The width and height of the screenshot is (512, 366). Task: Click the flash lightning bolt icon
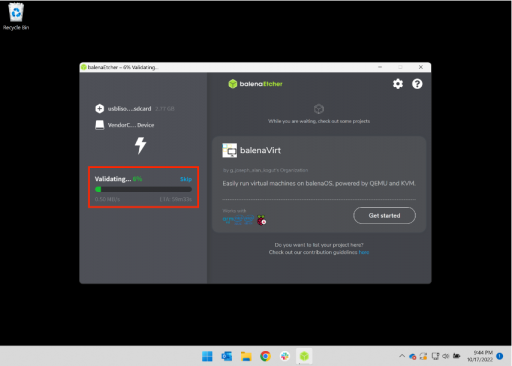click(x=140, y=145)
